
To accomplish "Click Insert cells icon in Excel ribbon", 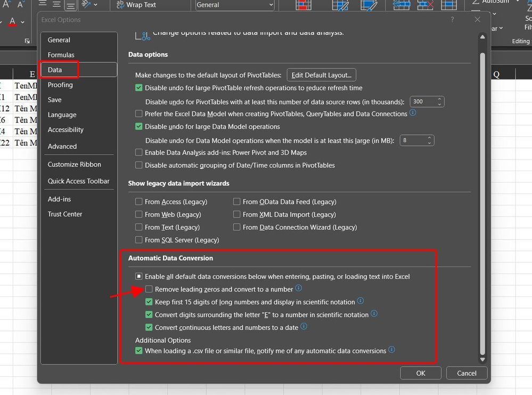I will [402, 4].
